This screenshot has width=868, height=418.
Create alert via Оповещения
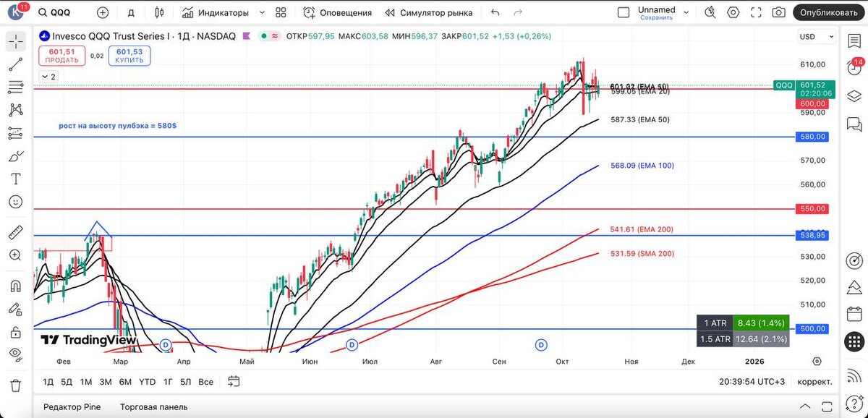point(337,12)
